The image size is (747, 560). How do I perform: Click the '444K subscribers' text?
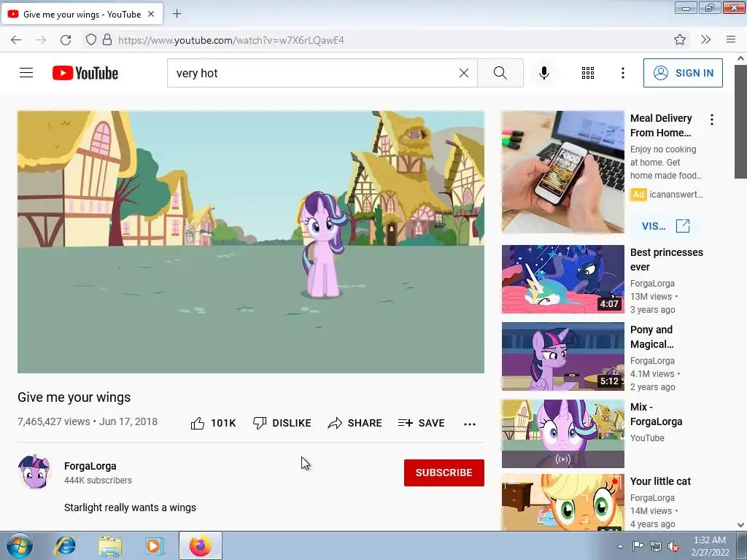click(98, 481)
